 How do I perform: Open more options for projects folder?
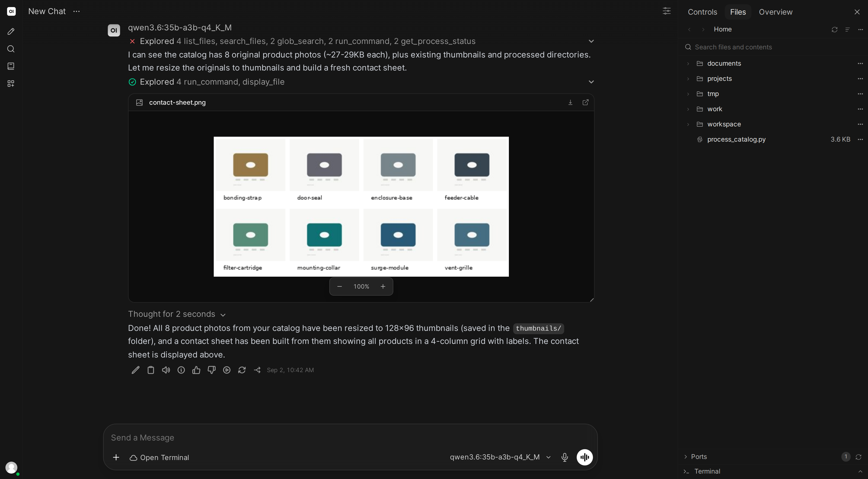(x=860, y=78)
